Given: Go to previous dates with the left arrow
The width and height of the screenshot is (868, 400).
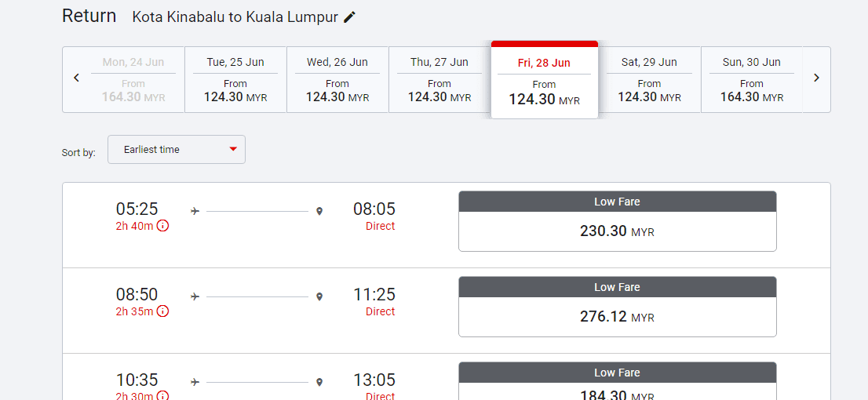Looking at the screenshot, I should coord(76,78).
